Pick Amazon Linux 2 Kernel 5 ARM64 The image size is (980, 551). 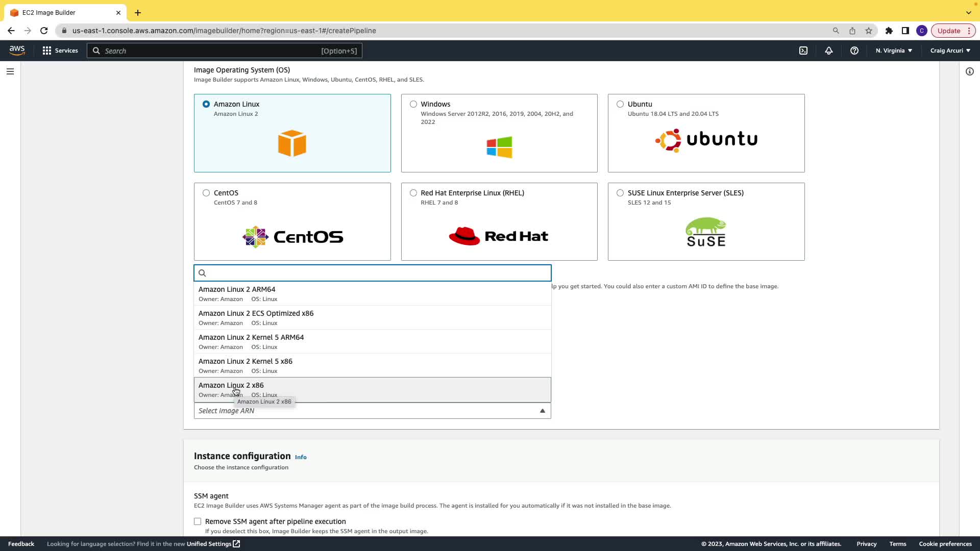pos(372,342)
